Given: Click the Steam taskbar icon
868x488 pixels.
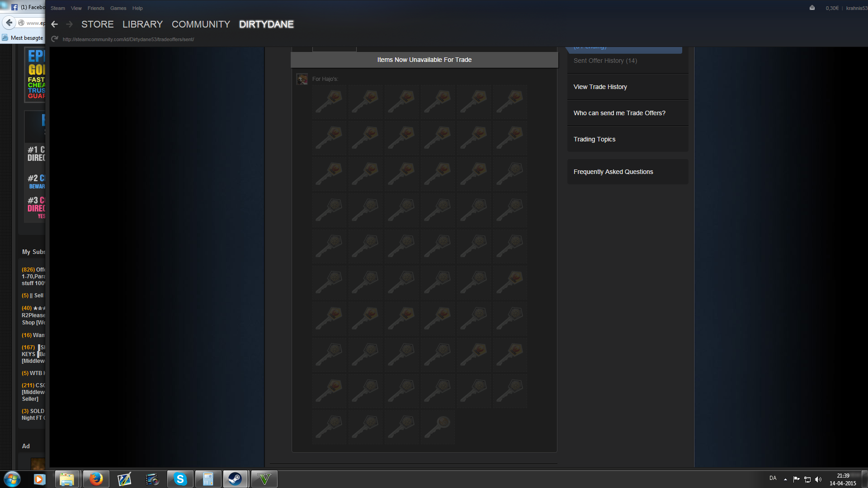Looking at the screenshot, I should [x=235, y=479].
